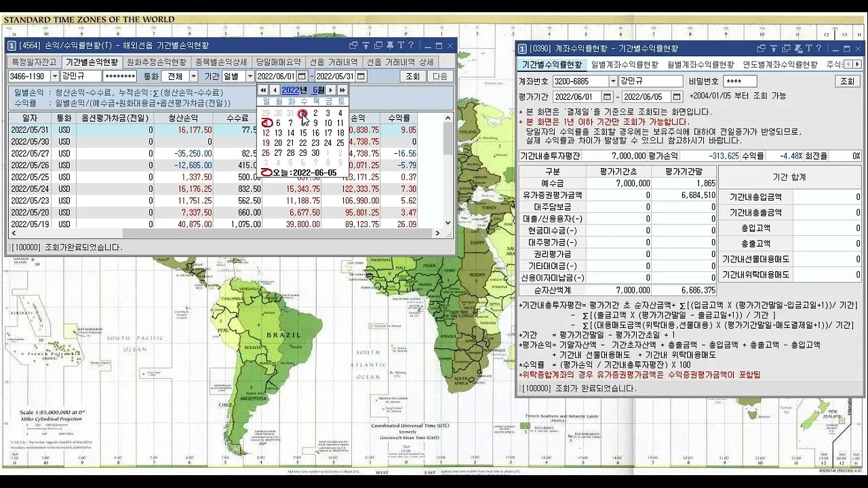The width and height of the screenshot is (868, 488).
Task: Click the 일자 column header
Action: point(30,118)
